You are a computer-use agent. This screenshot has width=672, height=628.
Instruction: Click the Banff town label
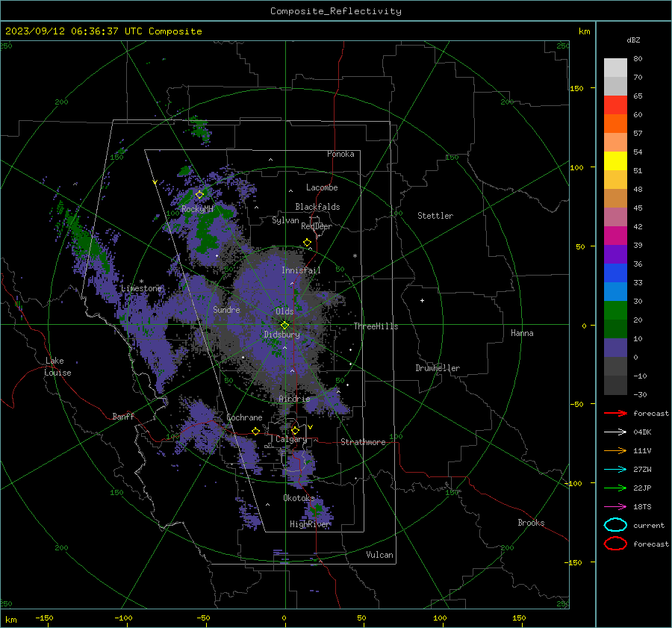click(x=123, y=416)
